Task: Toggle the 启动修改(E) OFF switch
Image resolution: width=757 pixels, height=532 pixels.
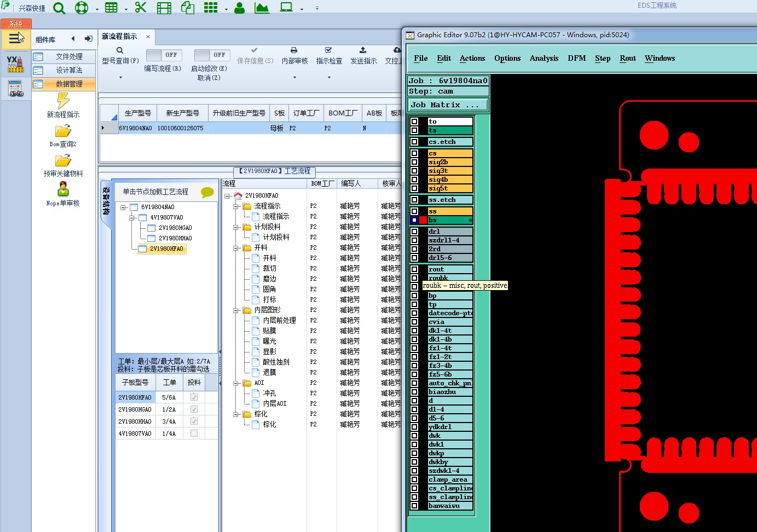Action: [x=212, y=55]
